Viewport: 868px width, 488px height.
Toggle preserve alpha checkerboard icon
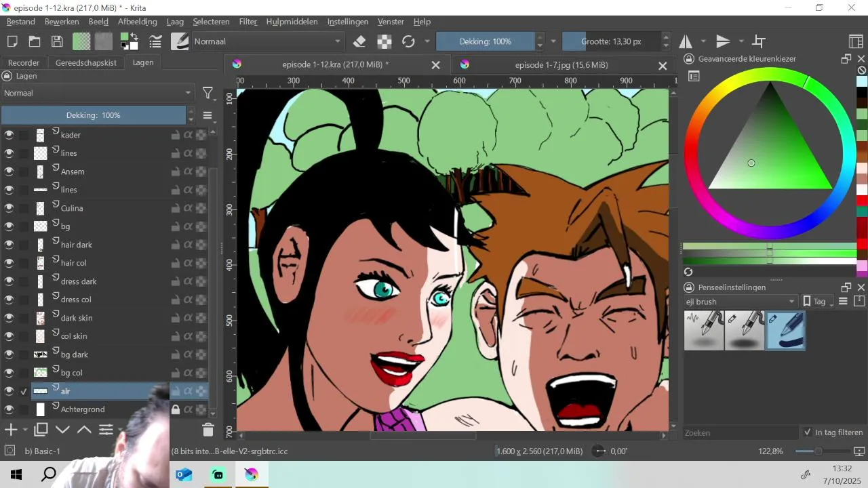pyautogui.click(x=384, y=41)
